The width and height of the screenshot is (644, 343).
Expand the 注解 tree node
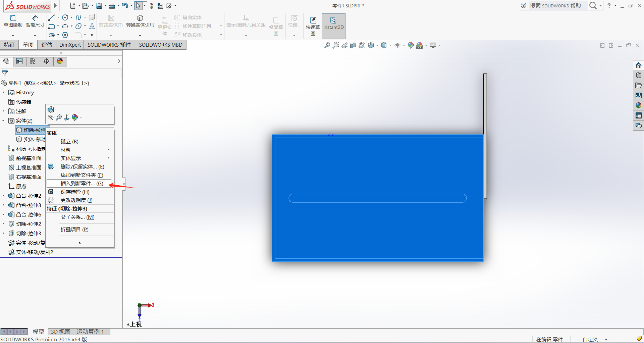tap(3, 111)
